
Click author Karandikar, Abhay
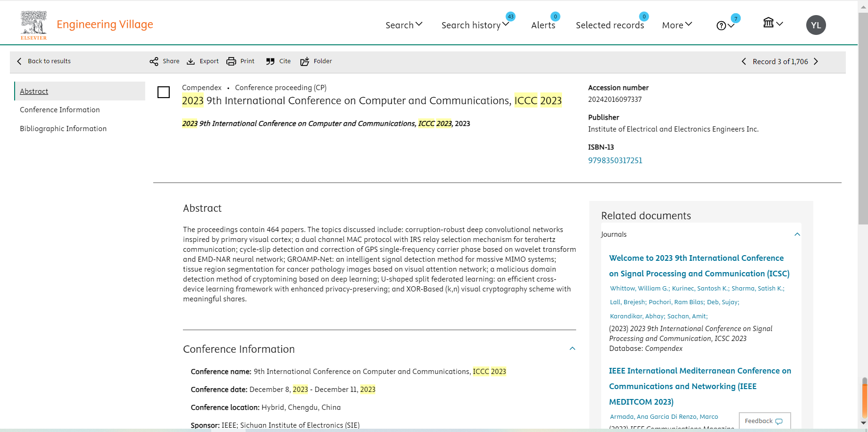(637, 316)
